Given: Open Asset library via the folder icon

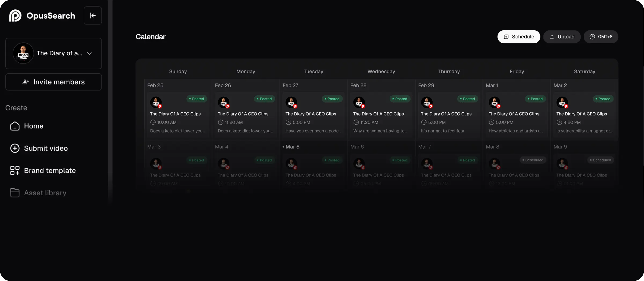Looking at the screenshot, I should pos(15,193).
